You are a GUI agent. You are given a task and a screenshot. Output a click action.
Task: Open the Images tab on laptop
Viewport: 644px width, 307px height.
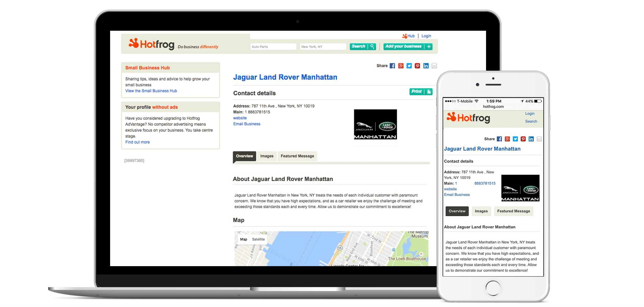266,156
